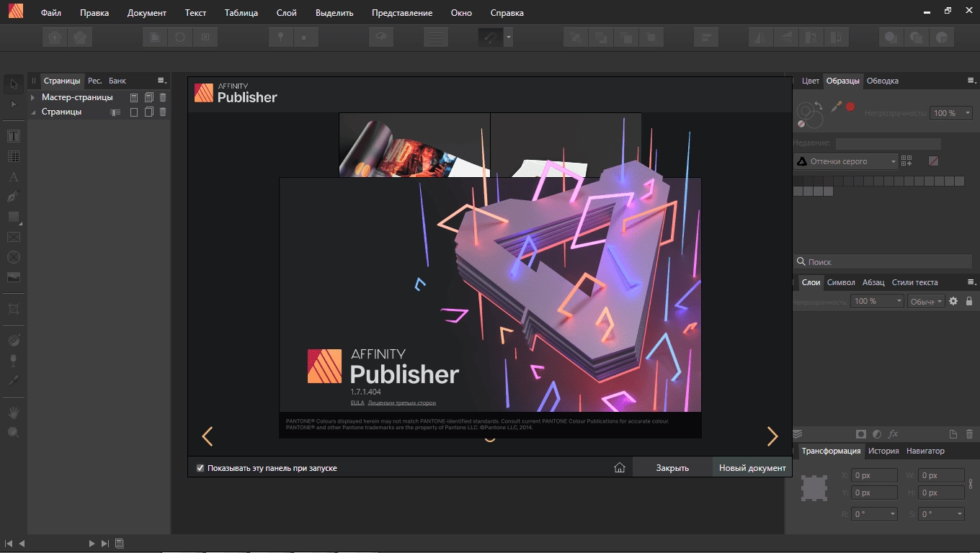Select the Table tool
This screenshot has width=980, height=553.
pyautogui.click(x=14, y=156)
